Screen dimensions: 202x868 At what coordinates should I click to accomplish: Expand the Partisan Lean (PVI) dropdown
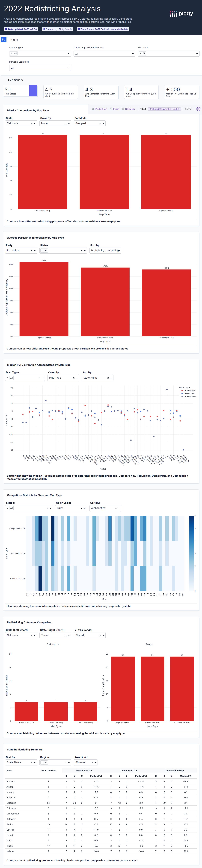(x=40, y=68)
